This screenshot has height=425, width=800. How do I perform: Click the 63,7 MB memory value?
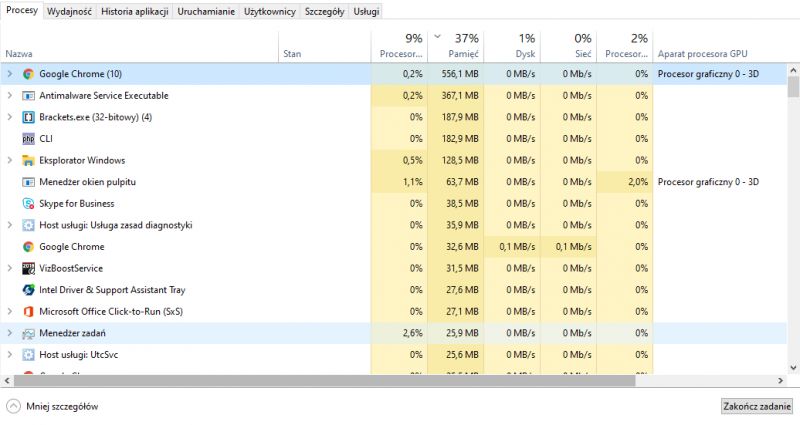pos(462,182)
